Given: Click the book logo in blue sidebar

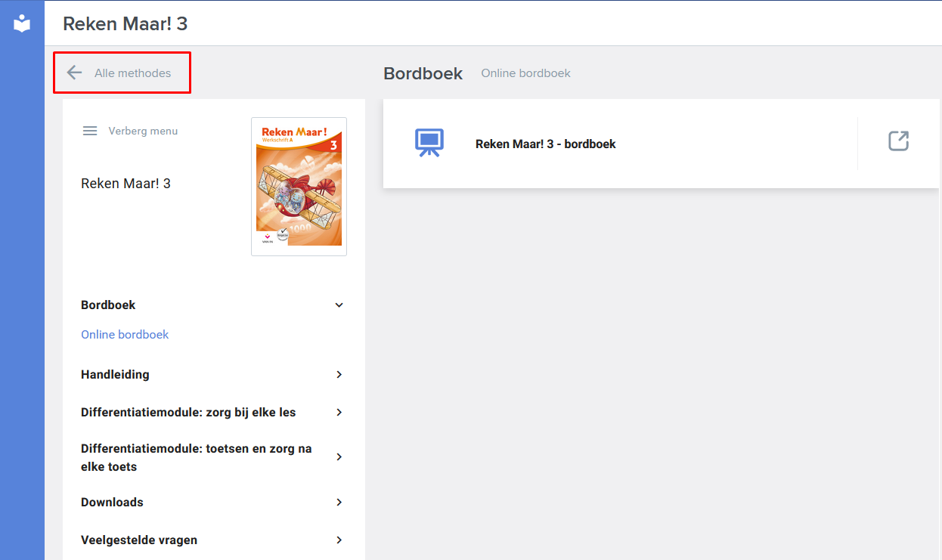Looking at the screenshot, I should (x=22, y=23).
